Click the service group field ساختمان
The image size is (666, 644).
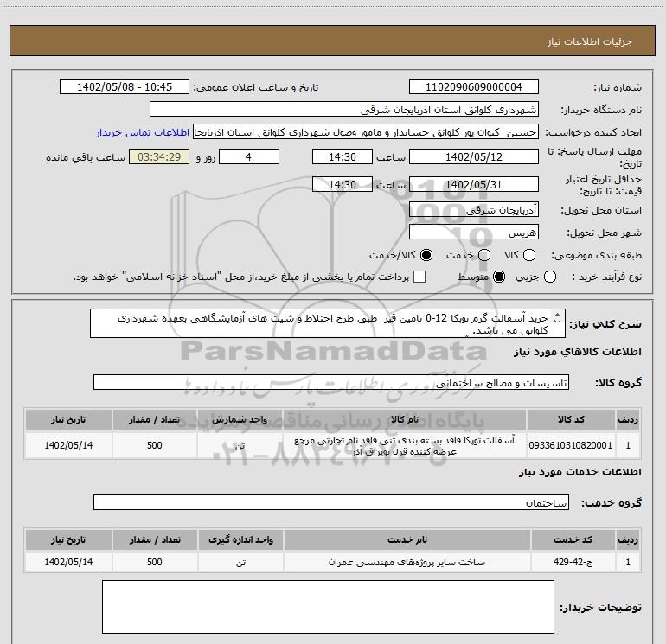[331, 502]
